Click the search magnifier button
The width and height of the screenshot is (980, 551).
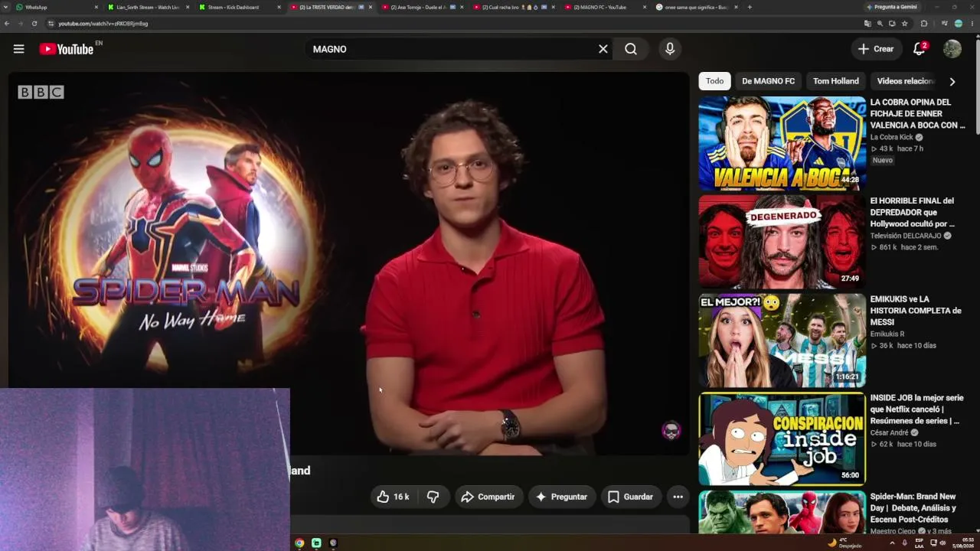(631, 49)
